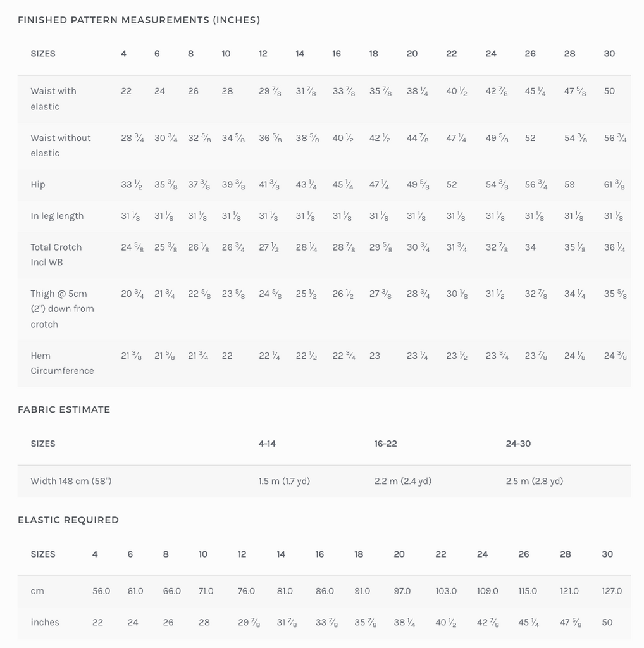This screenshot has height=648, width=644.
Task: Click the Finished Pattern Measurements (Inches) heading
Action: pyautogui.click(x=139, y=20)
